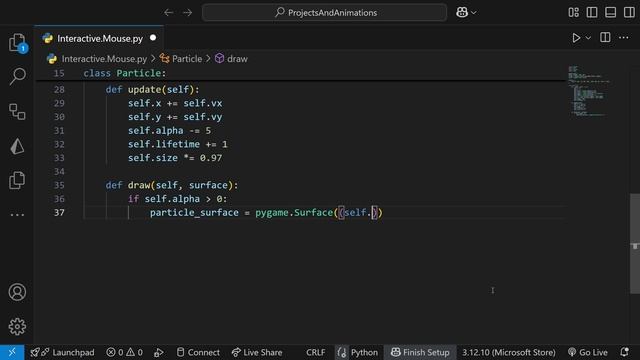Click Go Live server button
Image resolution: width=640 pixels, height=360 pixels.
pyautogui.click(x=588, y=352)
